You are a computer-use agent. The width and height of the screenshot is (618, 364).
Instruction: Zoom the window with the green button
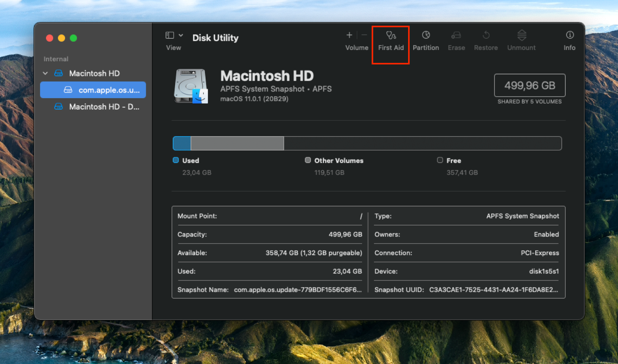click(73, 38)
